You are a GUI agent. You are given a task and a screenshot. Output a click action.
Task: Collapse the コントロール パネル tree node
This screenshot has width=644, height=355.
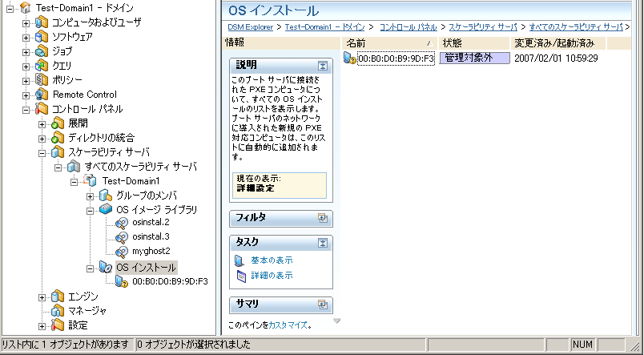click(26, 110)
